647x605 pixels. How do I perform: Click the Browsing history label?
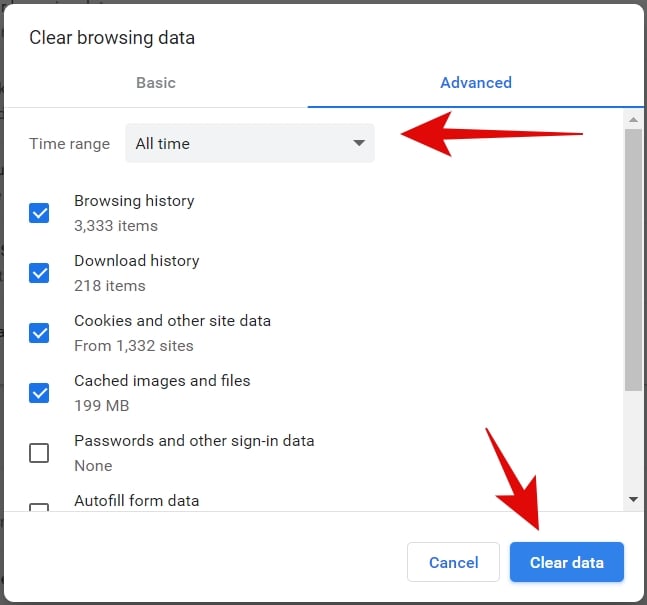[134, 201]
